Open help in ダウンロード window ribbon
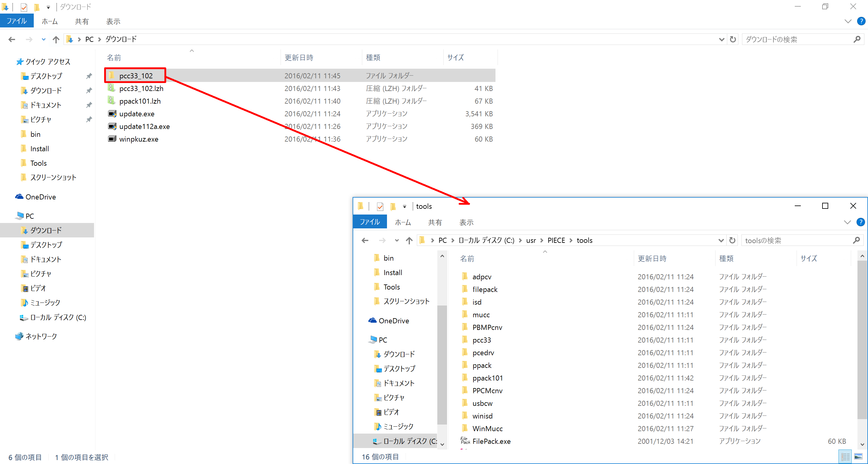Viewport: 868px width, 464px height. (861, 21)
